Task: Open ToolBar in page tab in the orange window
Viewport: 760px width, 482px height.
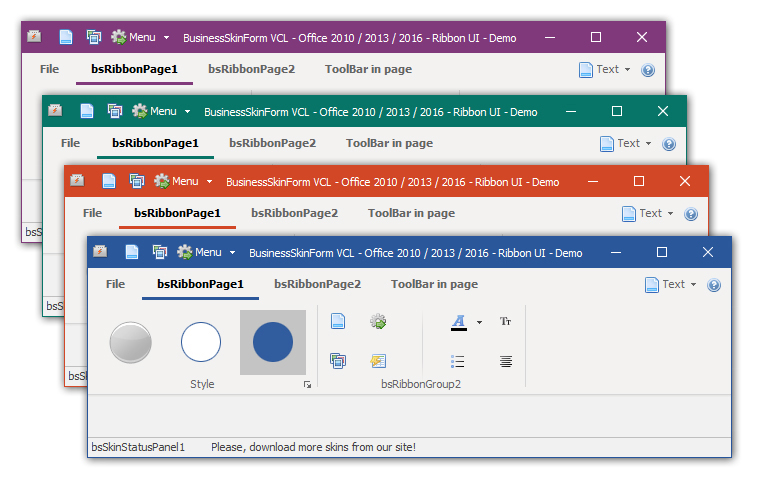Action: tap(412, 213)
